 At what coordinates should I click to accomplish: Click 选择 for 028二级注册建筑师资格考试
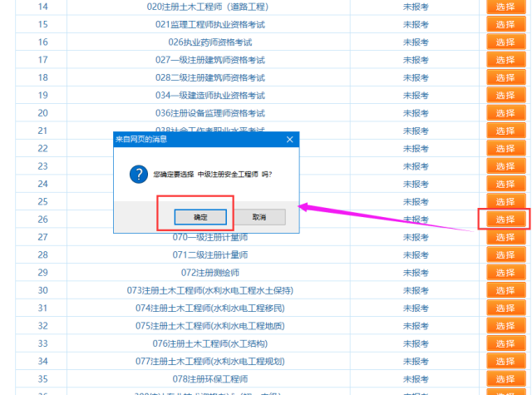(x=505, y=77)
